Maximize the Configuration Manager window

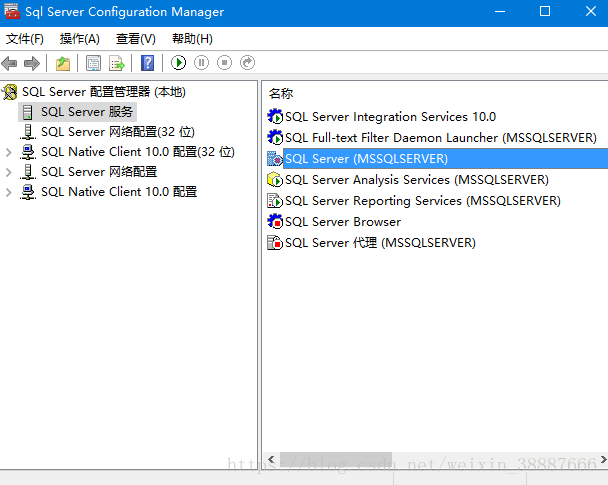click(545, 12)
